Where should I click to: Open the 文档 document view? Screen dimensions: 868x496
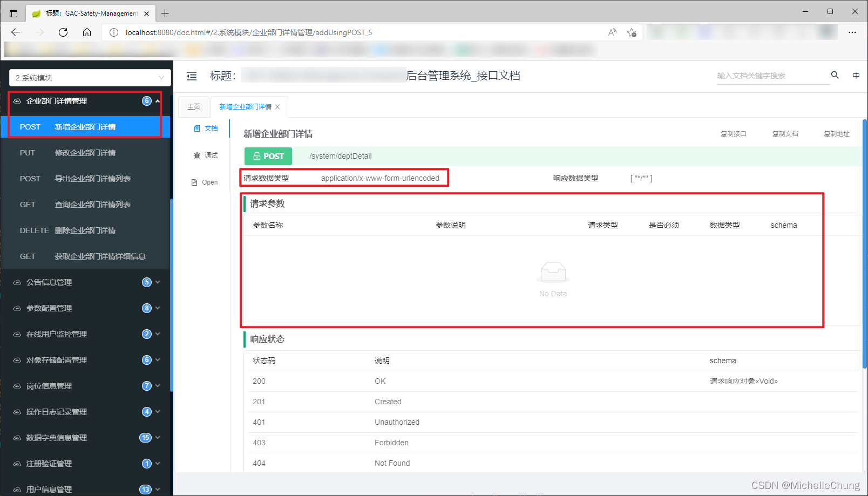pos(206,128)
